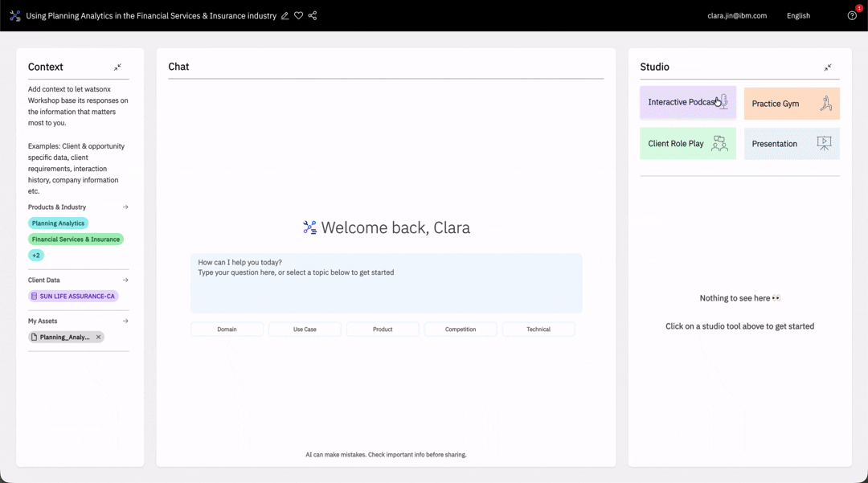This screenshot has width=868, height=483.
Task: Open clara.jin@ibm.com account menu
Action: [x=737, y=15]
